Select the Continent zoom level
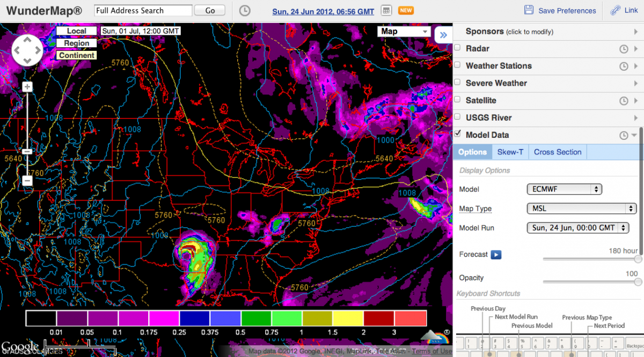Image resolution: width=644 pixels, height=357 pixels. 77,55
